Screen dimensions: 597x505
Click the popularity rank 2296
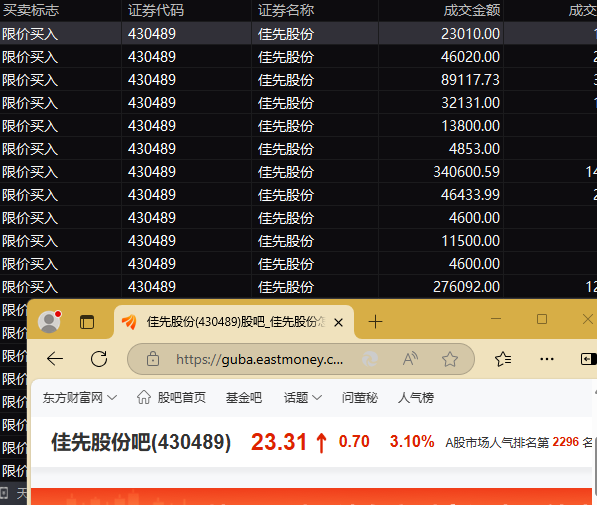click(566, 442)
